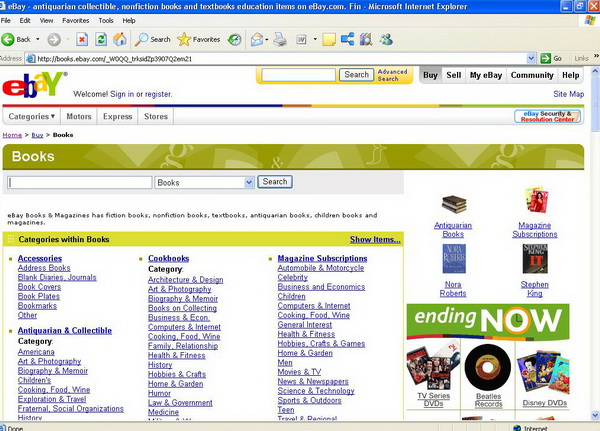Open the Antiquarian & Collectible heading link
This screenshot has width=600, height=431.
click(x=65, y=330)
